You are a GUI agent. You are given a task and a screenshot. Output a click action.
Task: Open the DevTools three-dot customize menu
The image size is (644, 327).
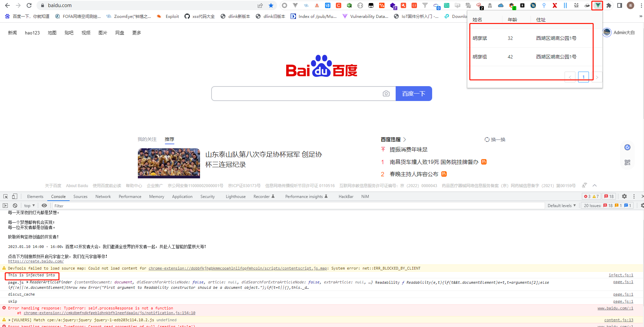[x=634, y=196]
